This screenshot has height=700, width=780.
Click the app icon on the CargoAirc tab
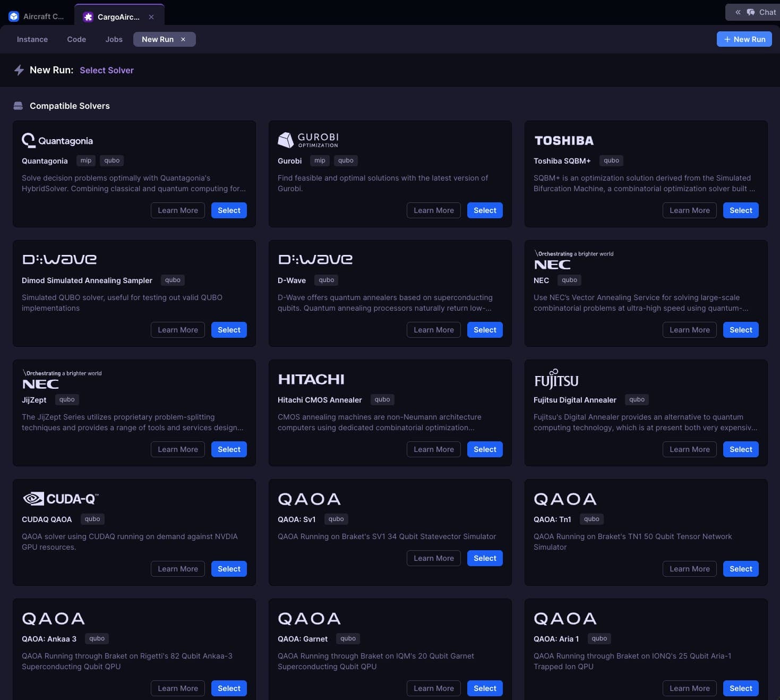coord(87,16)
